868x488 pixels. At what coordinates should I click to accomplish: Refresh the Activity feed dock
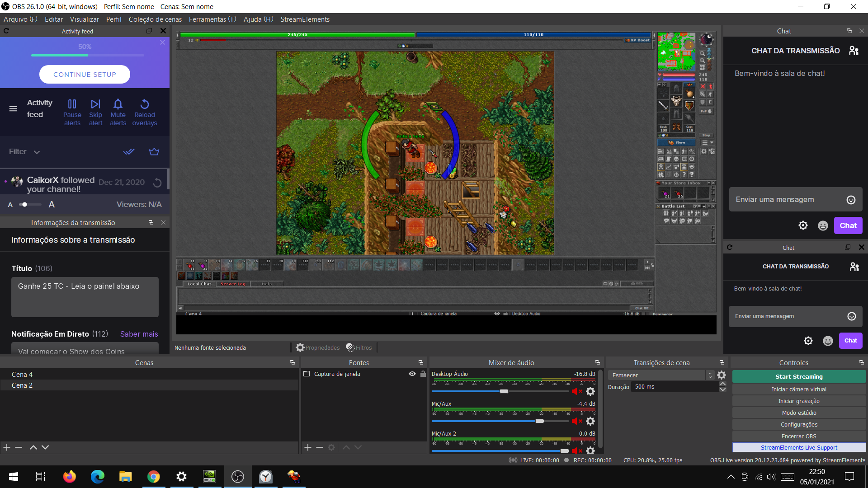(x=6, y=31)
